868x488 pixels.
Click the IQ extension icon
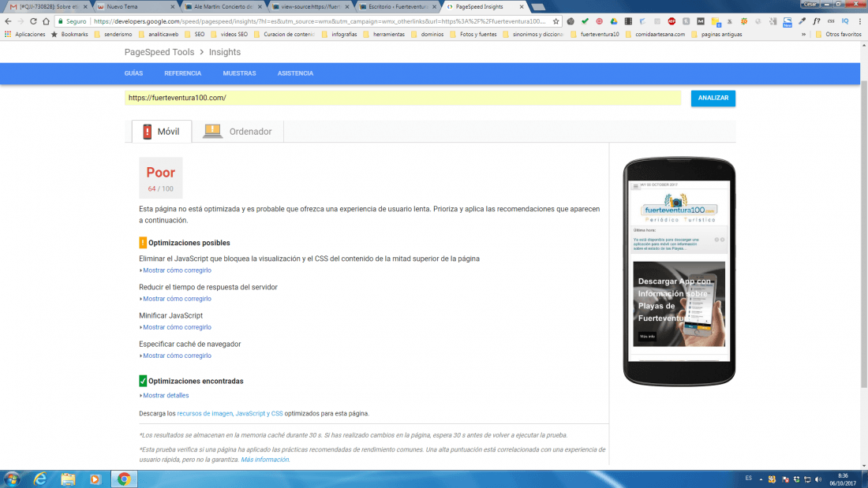[845, 21]
